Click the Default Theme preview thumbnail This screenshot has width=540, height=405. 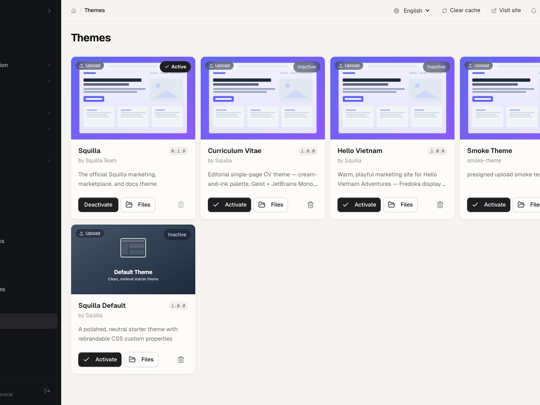(x=133, y=259)
